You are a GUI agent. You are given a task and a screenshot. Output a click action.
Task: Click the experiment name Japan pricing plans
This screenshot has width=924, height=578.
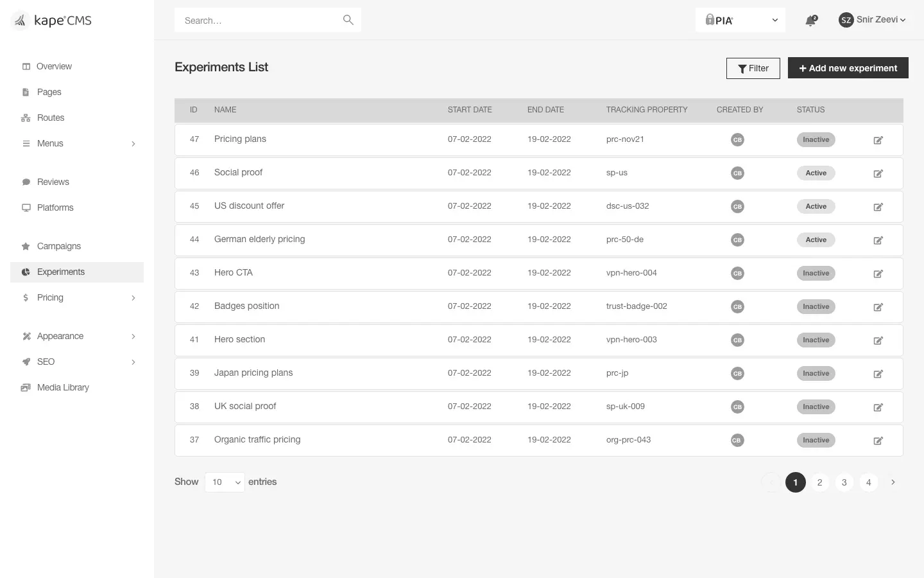(253, 372)
